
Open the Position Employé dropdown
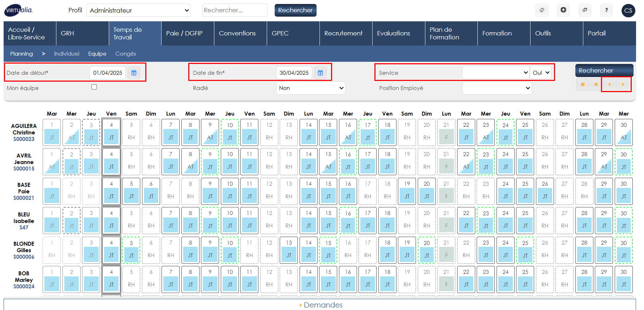tap(497, 88)
